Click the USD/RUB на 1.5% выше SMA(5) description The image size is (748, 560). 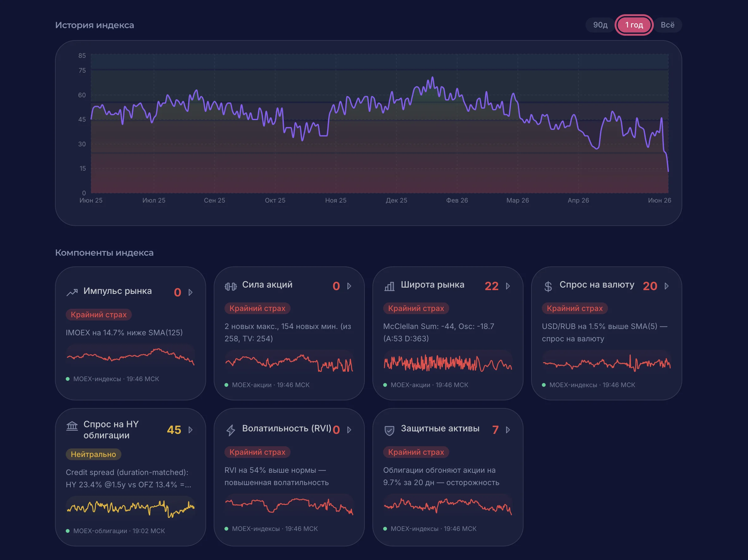point(604,332)
